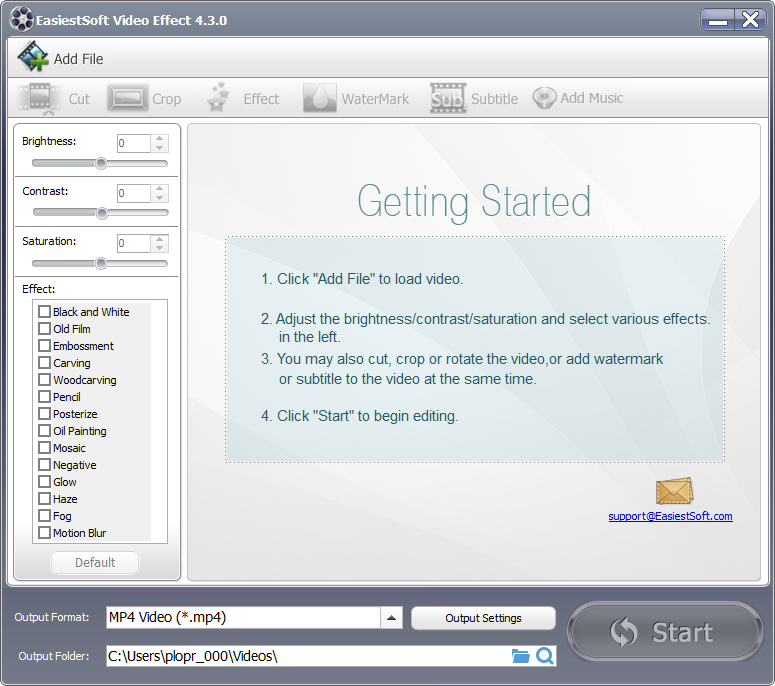Screen dimensions: 775x686
Task: Open output folder with magnifier icon
Action: 545,656
